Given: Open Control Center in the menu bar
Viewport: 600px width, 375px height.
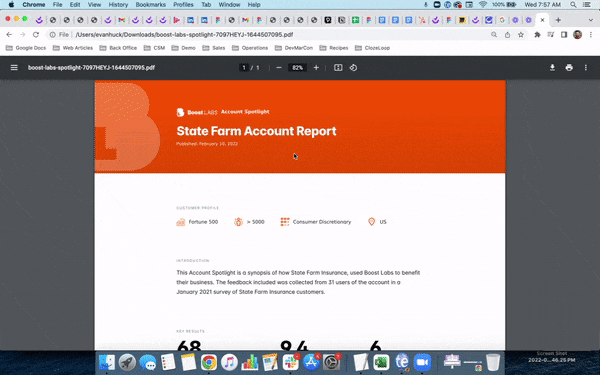Looking at the screenshot, I should (588, 5).
